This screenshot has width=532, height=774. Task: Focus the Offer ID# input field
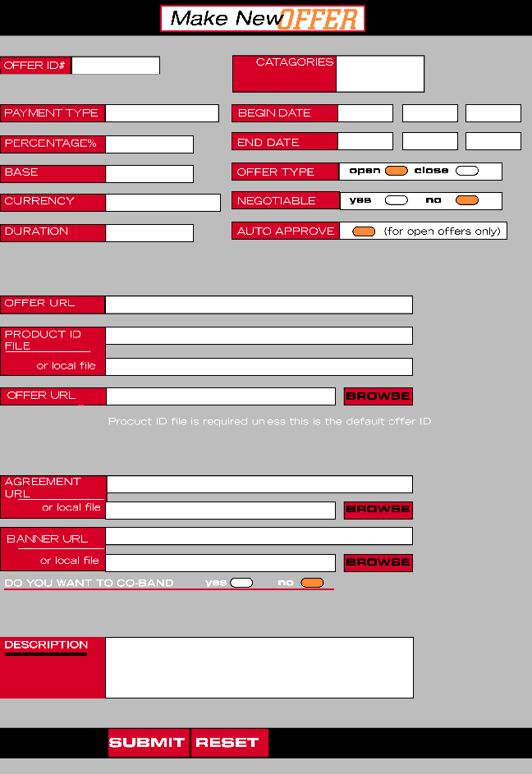[116, 66]
